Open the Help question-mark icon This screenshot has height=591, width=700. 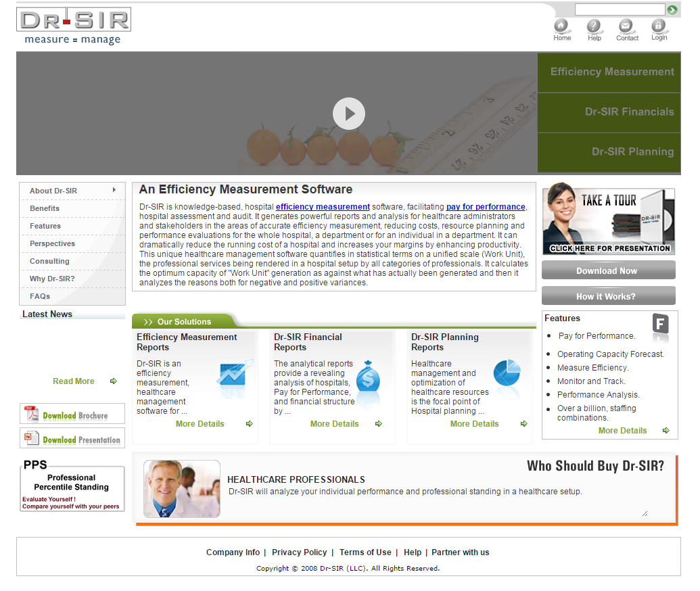tap(594, 26)
